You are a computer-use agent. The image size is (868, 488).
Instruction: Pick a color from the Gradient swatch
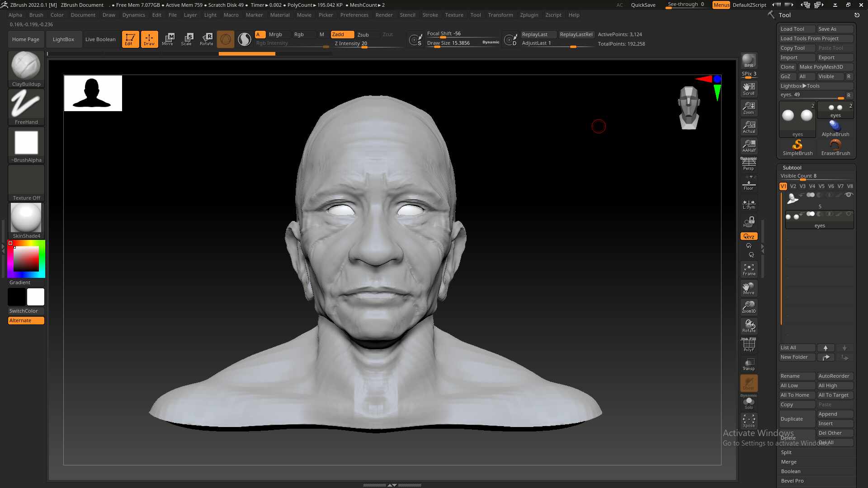pyautogui.click(x=26, y=258)
